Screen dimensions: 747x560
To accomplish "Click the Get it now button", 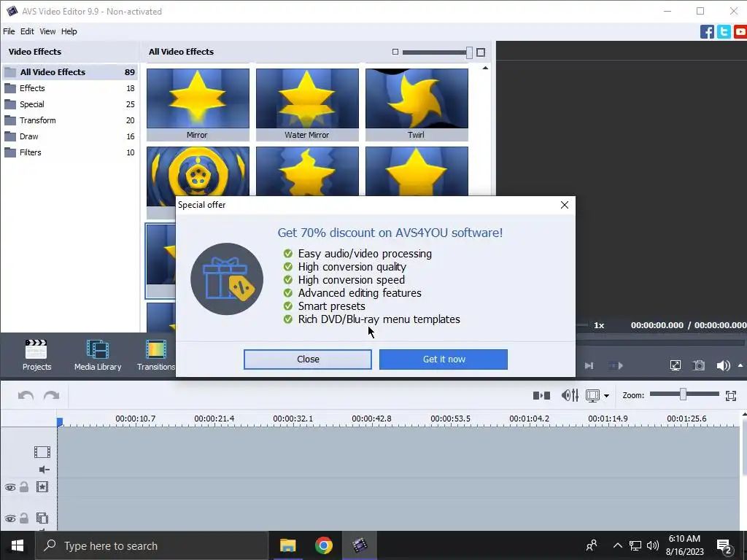I will (444, 359).
